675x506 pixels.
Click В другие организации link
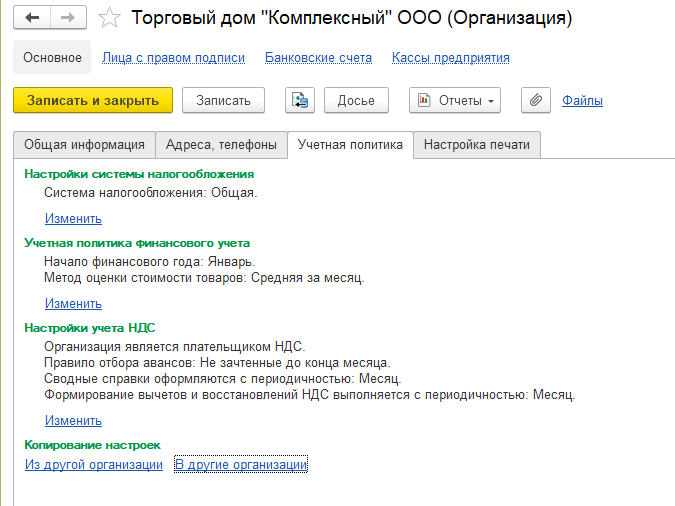pos(241,464)
